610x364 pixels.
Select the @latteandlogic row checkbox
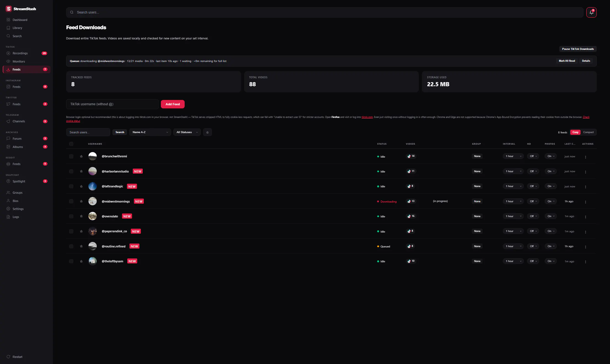[71, 186]
